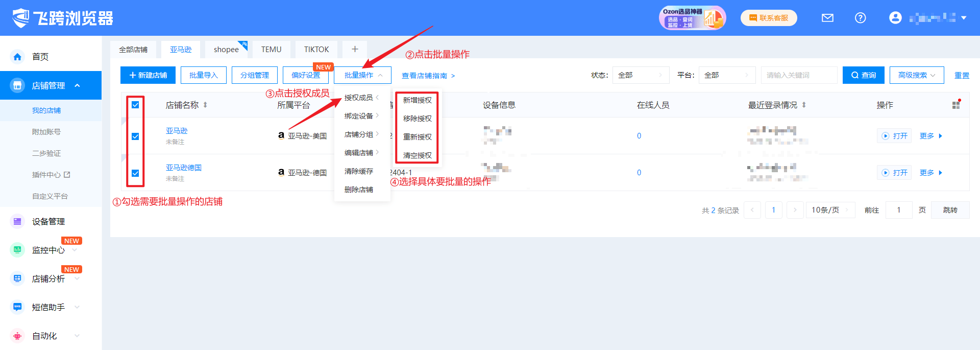Screen dimensions: 980x350
Task: Open the user account avatar icon
Action: tap(895, 18)
